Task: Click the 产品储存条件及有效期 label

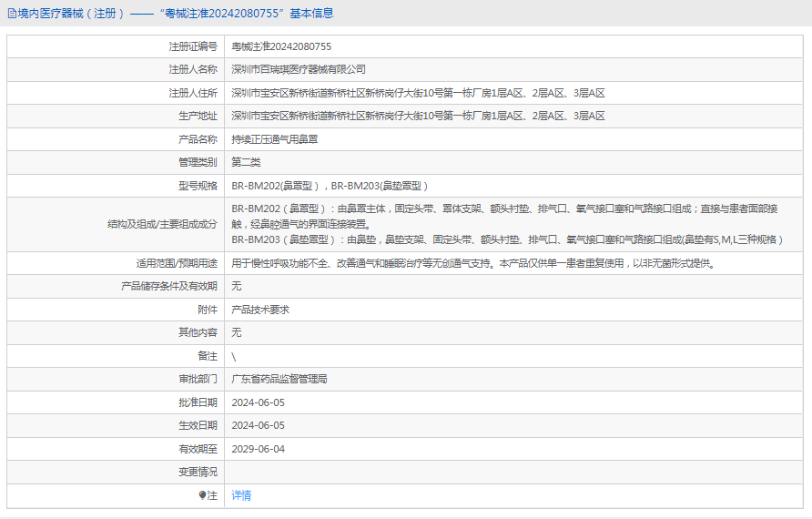Action: (168, 286)
